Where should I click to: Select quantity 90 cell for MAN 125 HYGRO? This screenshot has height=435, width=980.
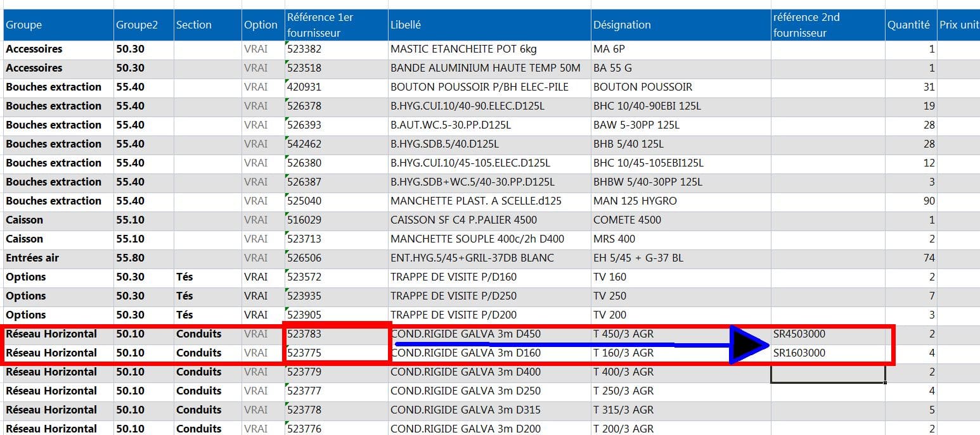click(911, 201)
